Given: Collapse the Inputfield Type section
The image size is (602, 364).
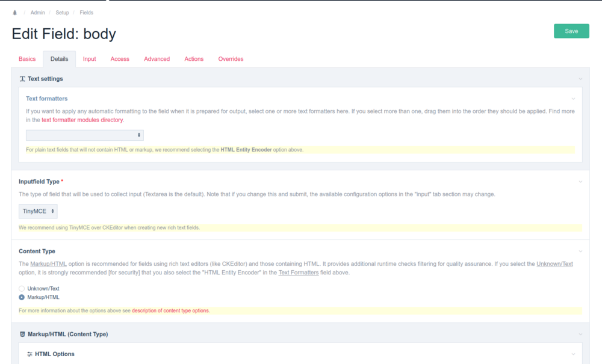Looking at the screenshot, I should click(x=580, y=181).
